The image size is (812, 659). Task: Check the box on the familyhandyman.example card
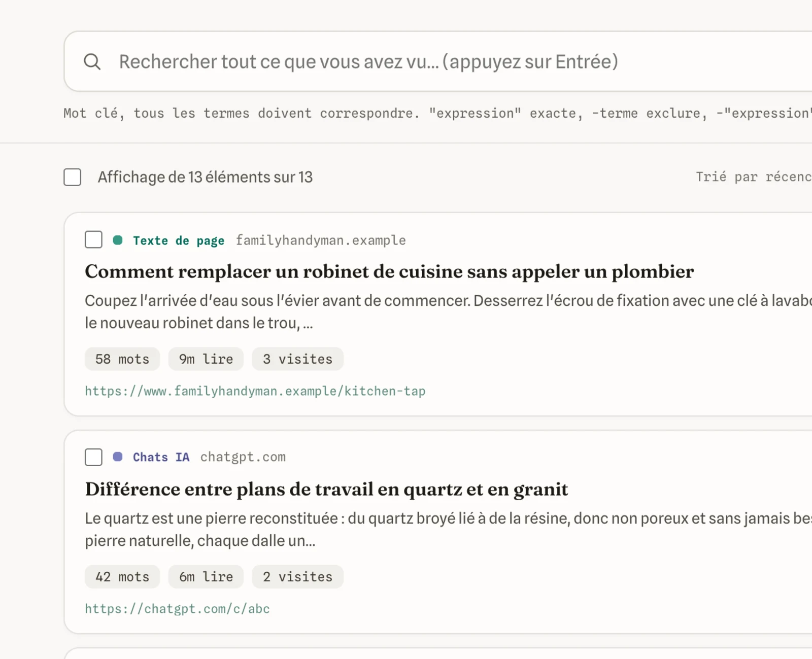click(x=93, y=239)
